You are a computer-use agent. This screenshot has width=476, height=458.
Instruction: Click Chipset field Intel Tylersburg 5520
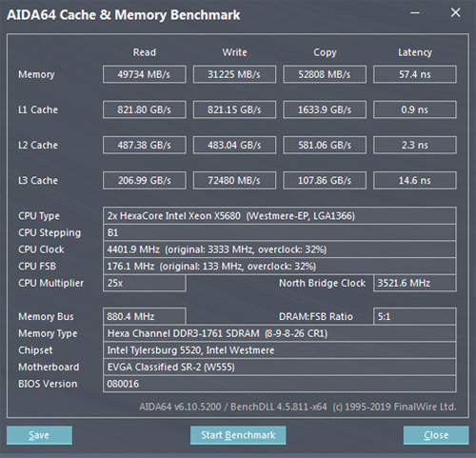280,350
